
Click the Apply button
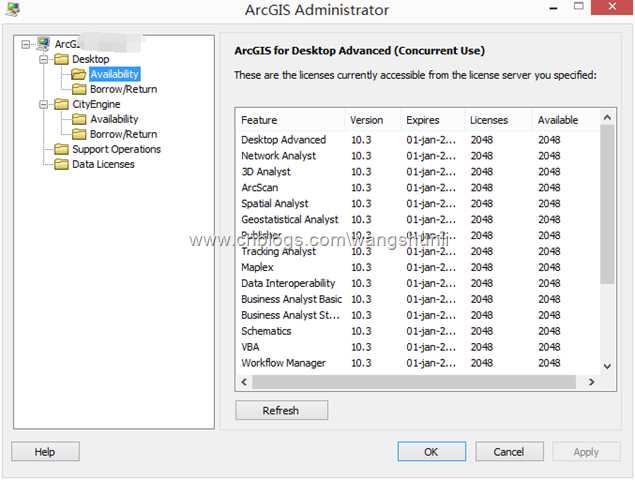point(586,452)
